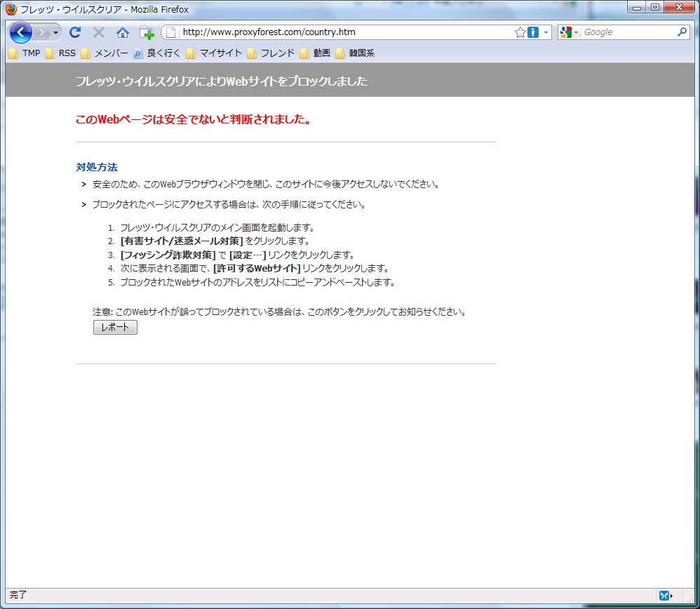This screenshot has height=609, width=700.
Task: Click step 1 メイン画面を起動 text
Action: click(x=217, y=228)
